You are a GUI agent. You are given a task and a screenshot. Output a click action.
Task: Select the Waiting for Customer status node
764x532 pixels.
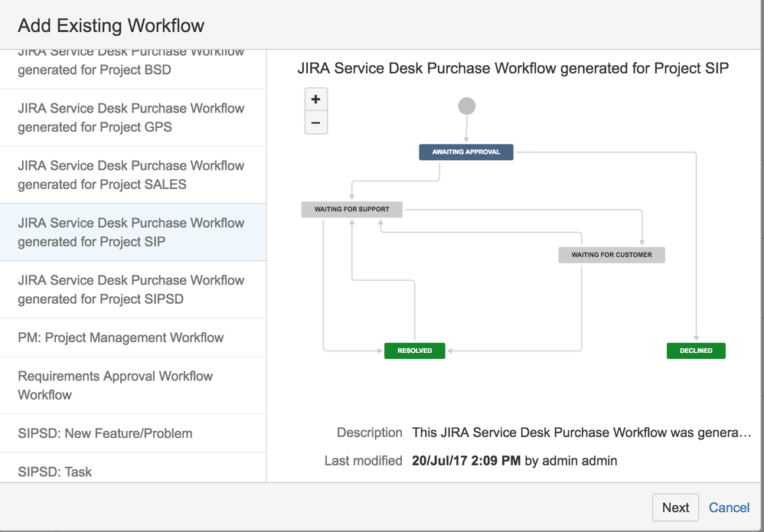612,255
